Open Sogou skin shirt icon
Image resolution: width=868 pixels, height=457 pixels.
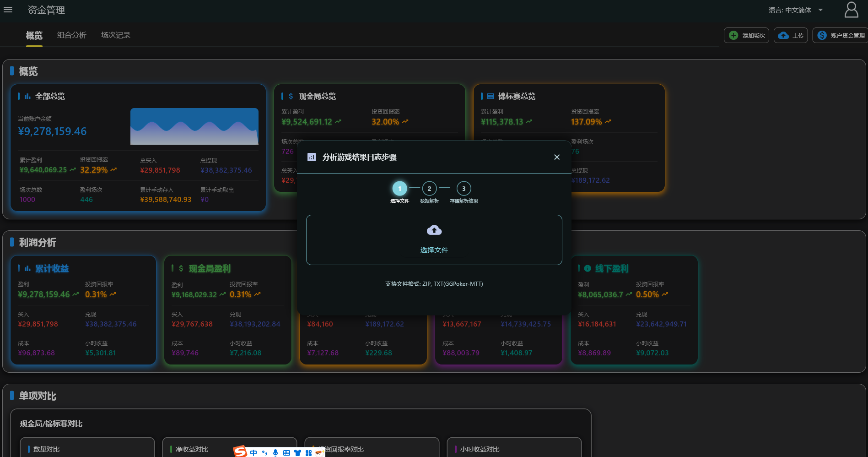tap(297, 453)
